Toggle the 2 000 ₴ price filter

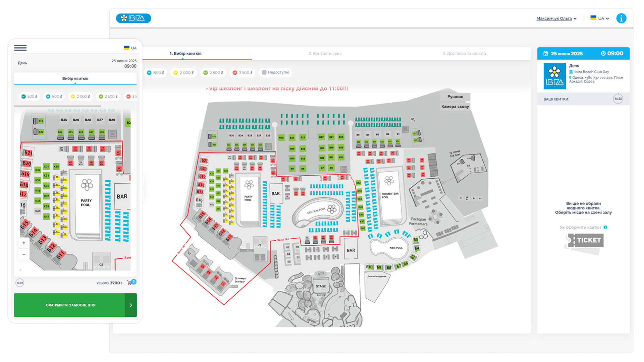(183, 73)
